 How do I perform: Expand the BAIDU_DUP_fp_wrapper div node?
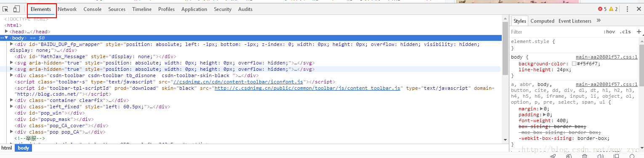[12, 44]
